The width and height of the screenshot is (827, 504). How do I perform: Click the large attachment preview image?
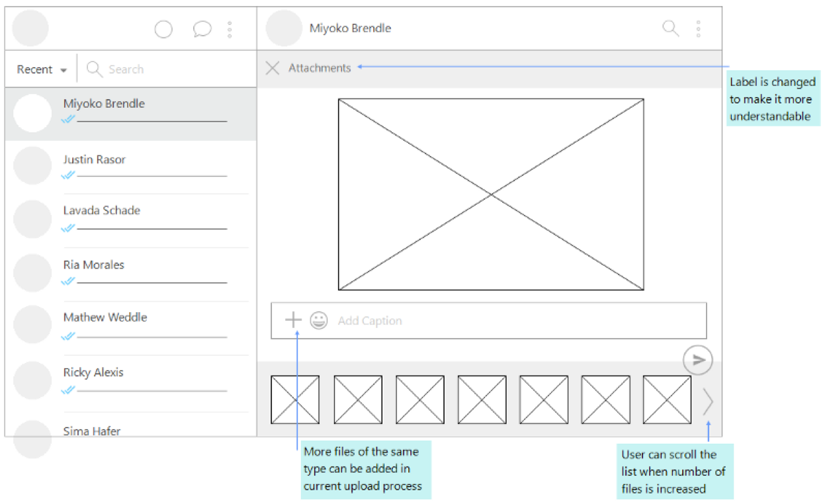490,194
